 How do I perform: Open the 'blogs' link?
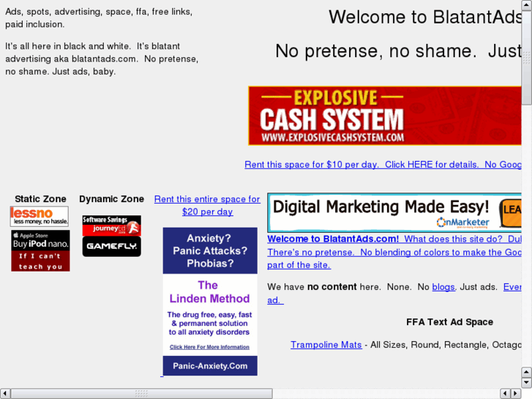[443, 287]
